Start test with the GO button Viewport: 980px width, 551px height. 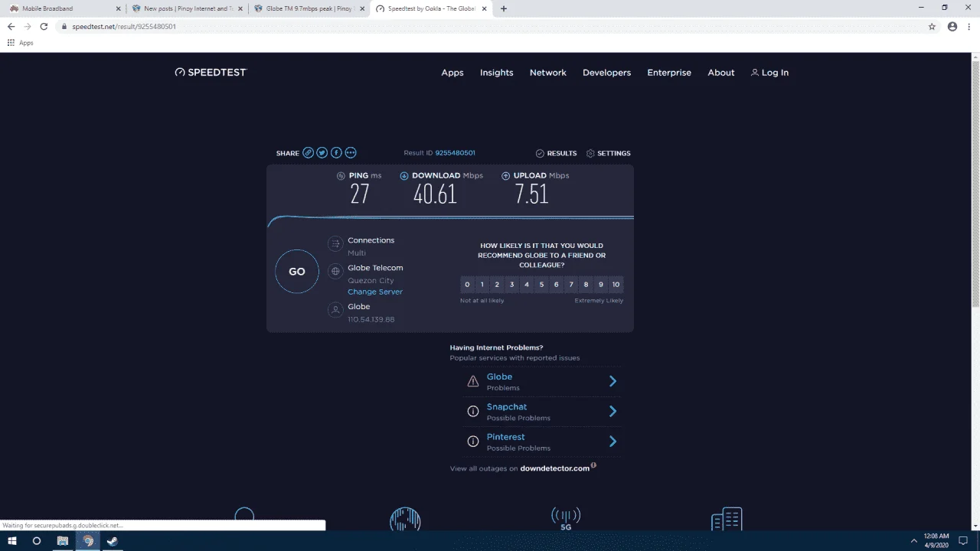coord(297,272)
